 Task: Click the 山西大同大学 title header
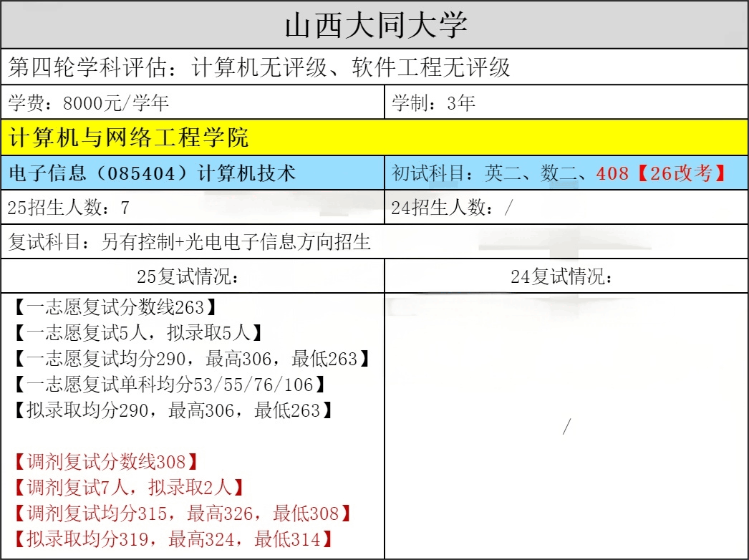pos(375,25)
